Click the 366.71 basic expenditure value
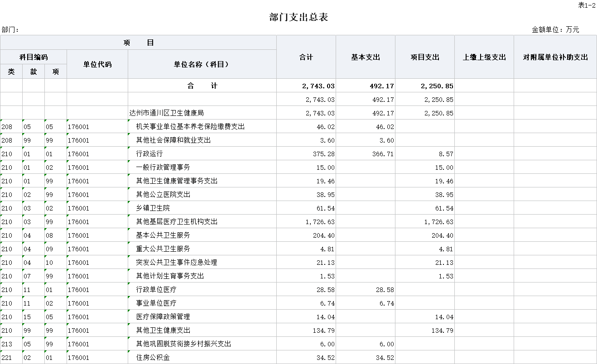Screen dimensions: 597x364 [x=383, y=154]
